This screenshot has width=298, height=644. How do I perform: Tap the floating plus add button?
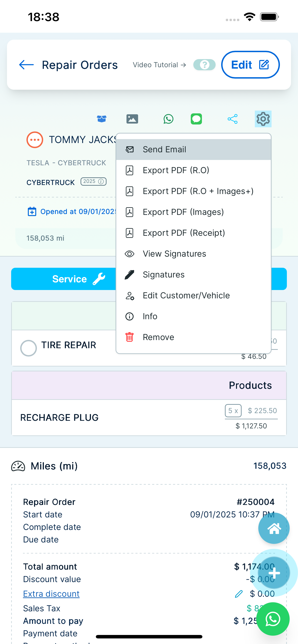274,573
